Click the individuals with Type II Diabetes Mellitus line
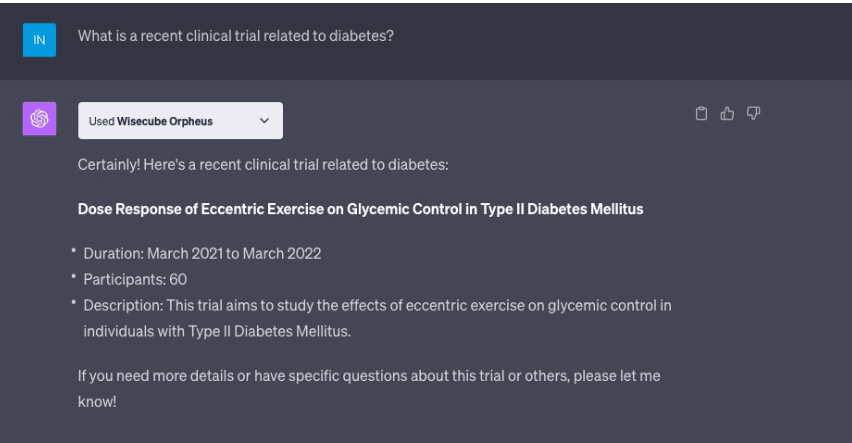 point(217,332)
